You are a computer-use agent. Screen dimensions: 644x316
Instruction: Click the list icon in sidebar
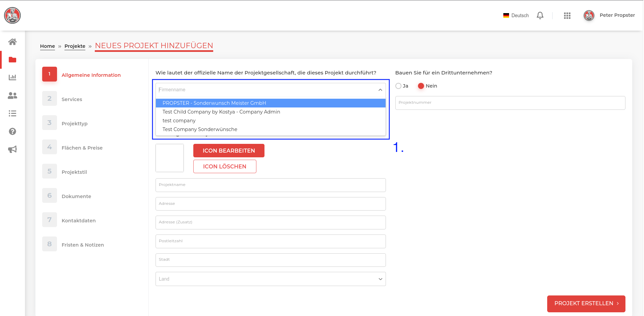(12, 114)
